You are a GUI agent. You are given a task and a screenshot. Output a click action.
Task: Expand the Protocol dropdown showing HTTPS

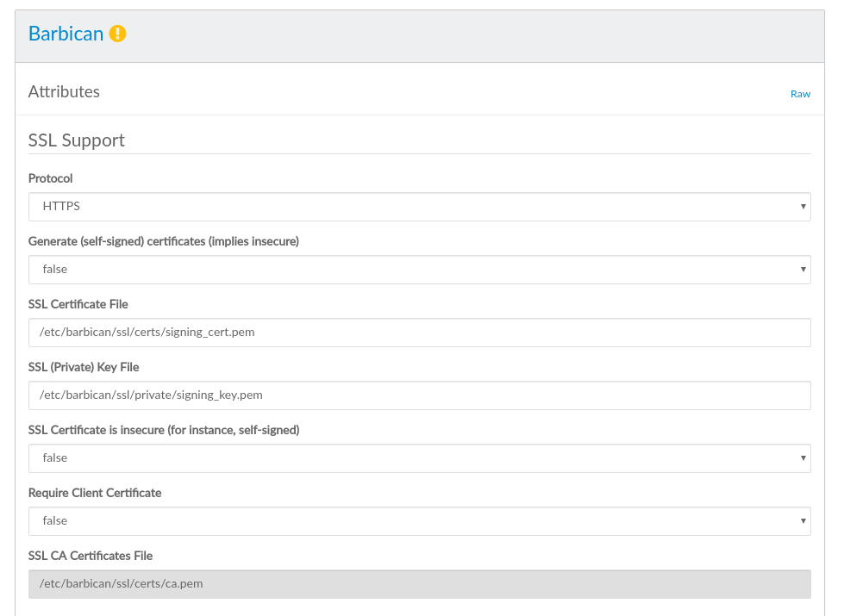click(419, 207)
